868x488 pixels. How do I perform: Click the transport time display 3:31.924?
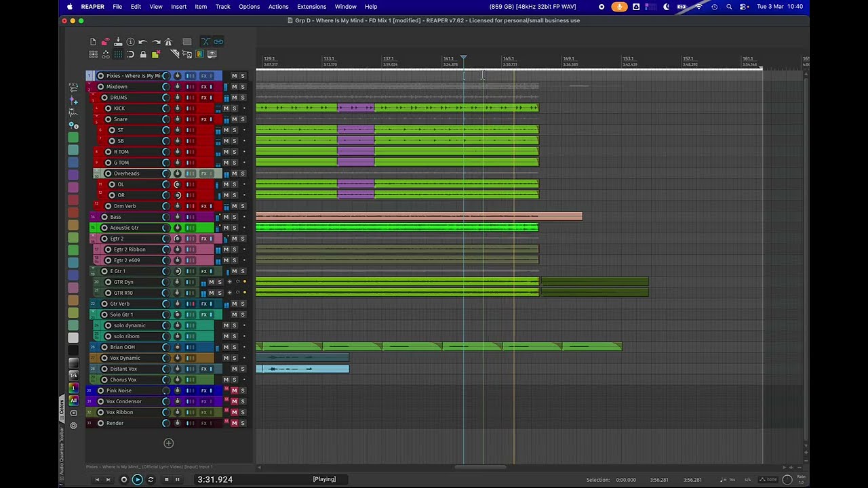(x=215, y=479)
